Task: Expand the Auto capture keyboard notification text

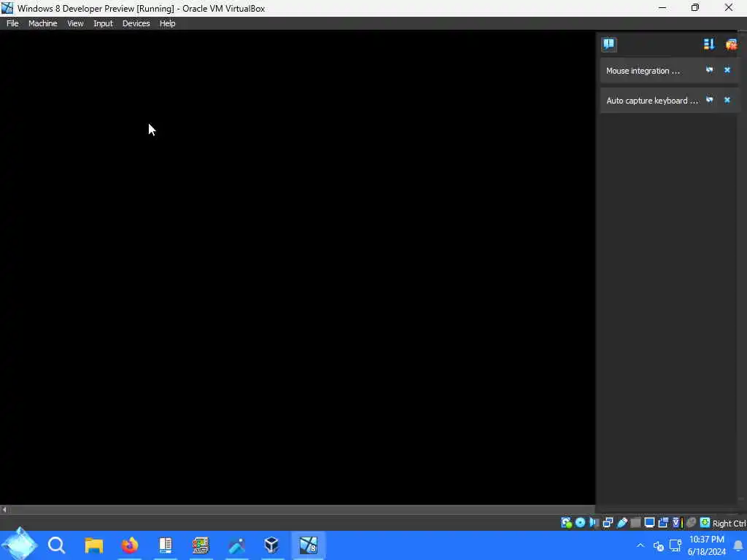Action: click(651, 101)
